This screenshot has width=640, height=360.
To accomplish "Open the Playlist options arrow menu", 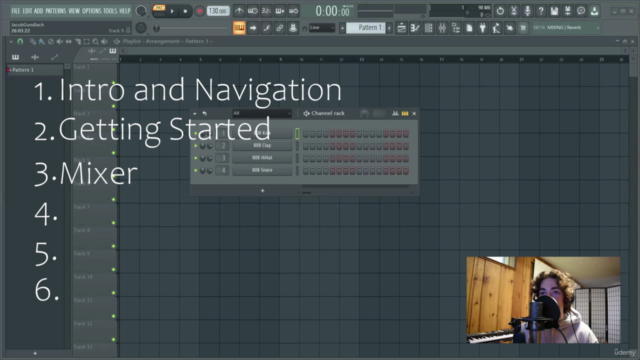I will [x=11, y=41].
